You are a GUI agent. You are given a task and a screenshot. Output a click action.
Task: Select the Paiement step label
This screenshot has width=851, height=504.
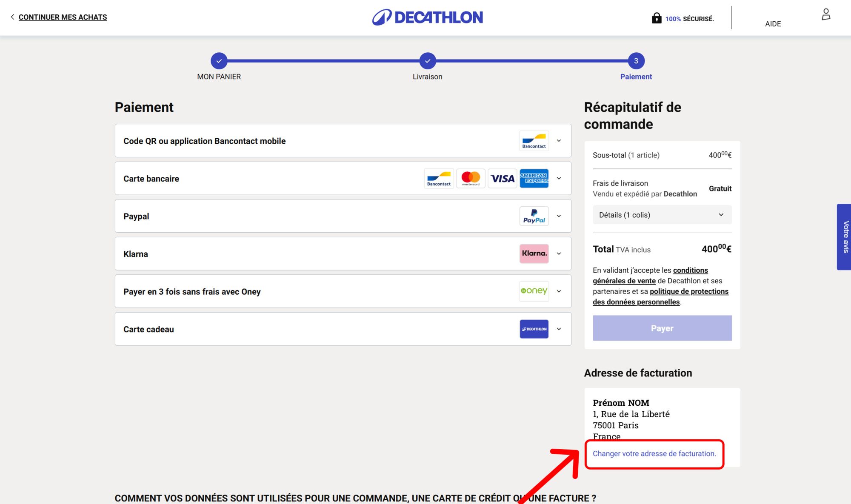click(x=636, y=77)
